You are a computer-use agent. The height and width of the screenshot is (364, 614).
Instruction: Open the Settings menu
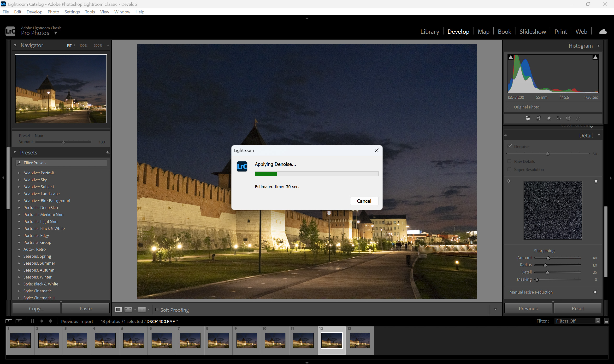(x=72, y=12)
